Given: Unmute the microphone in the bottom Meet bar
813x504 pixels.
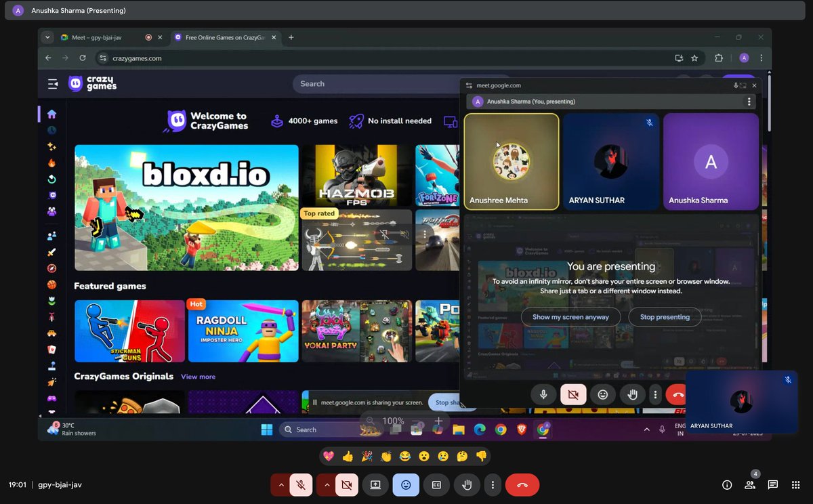Looking at the screenshot, I should coord(301,485).
